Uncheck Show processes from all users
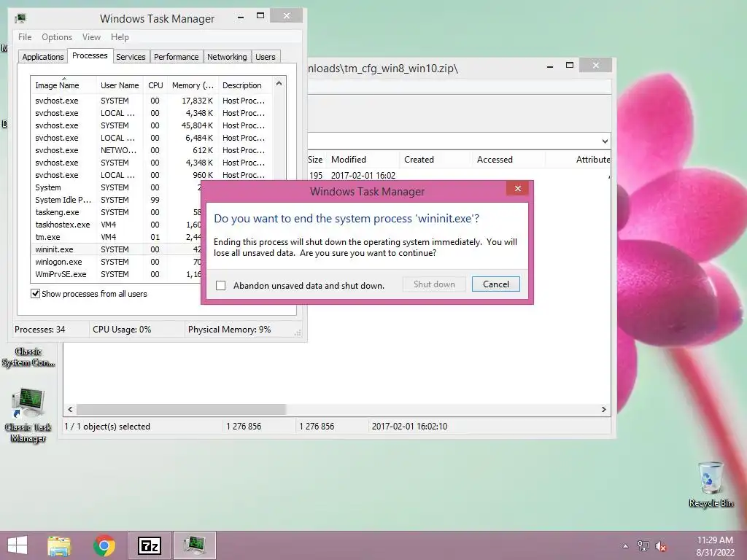The image size is (747, 560). point(35,293)
